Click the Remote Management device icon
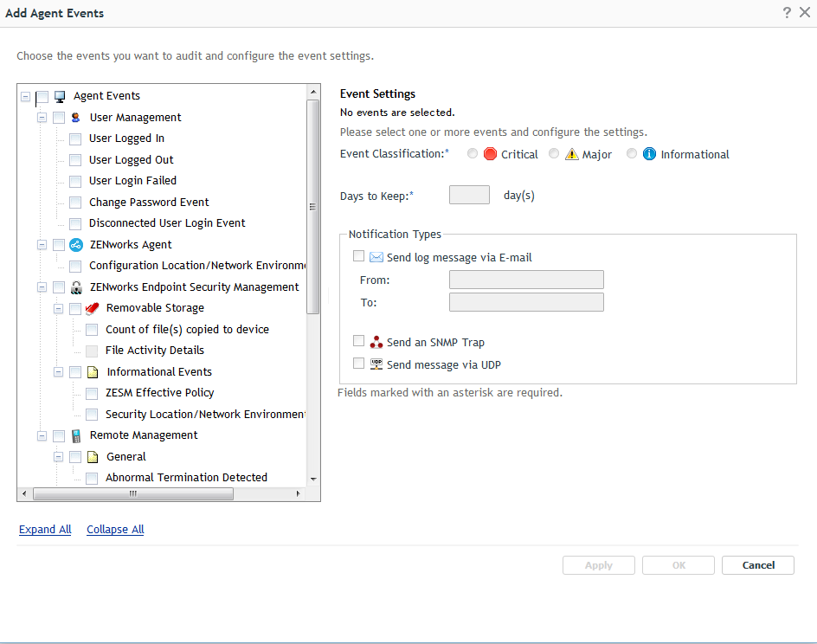The image size is (817, 644). [76, 435]
